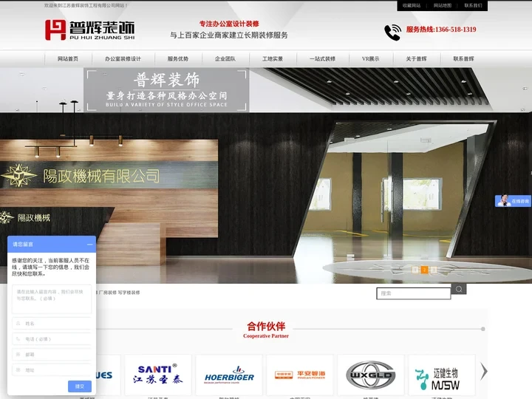The height and width of the screenshot is (399, 532).
Task: Open the 网站首页 menu item
Action: pos(68,58)
